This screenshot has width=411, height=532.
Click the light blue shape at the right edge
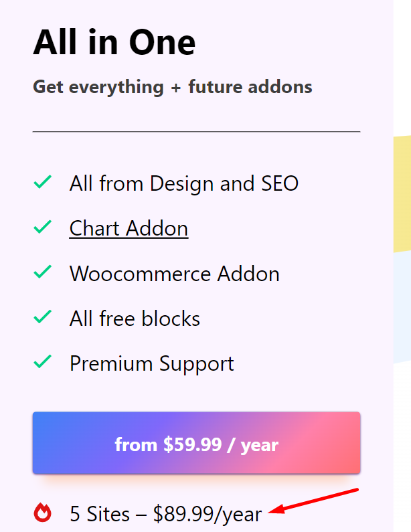point(402,301)
